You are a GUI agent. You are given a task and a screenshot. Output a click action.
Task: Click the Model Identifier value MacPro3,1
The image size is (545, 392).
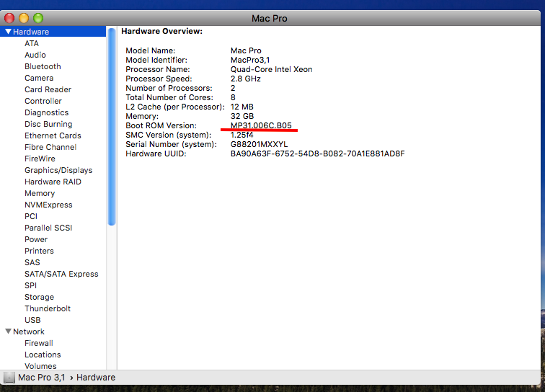pos(250,60)
